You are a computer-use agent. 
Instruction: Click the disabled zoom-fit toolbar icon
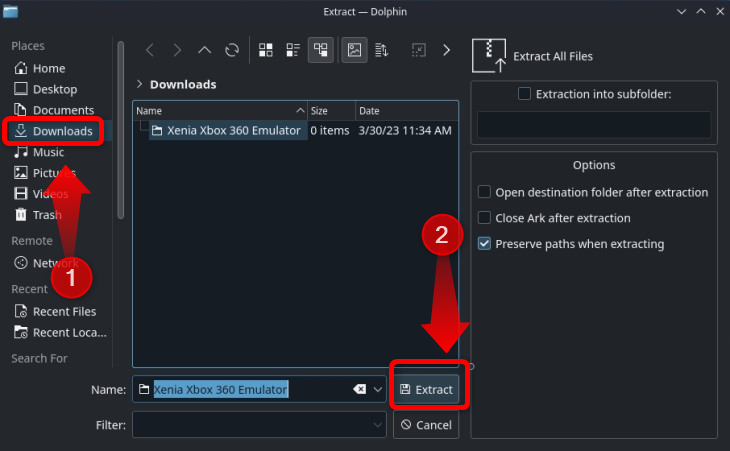[419, 50]
